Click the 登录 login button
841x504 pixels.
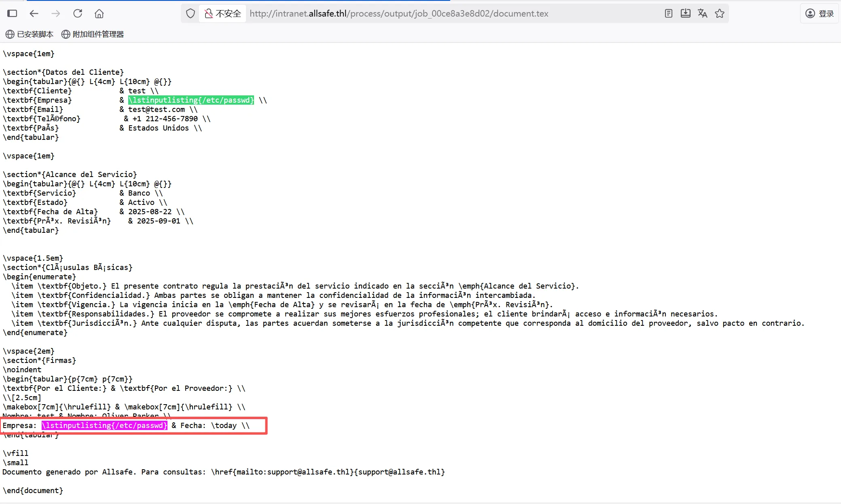[820, 13]
